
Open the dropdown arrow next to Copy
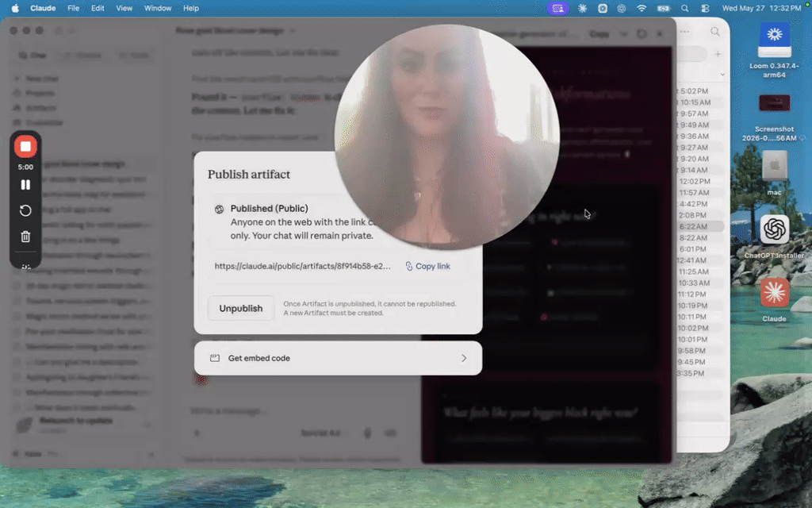(x=623, y=33)
